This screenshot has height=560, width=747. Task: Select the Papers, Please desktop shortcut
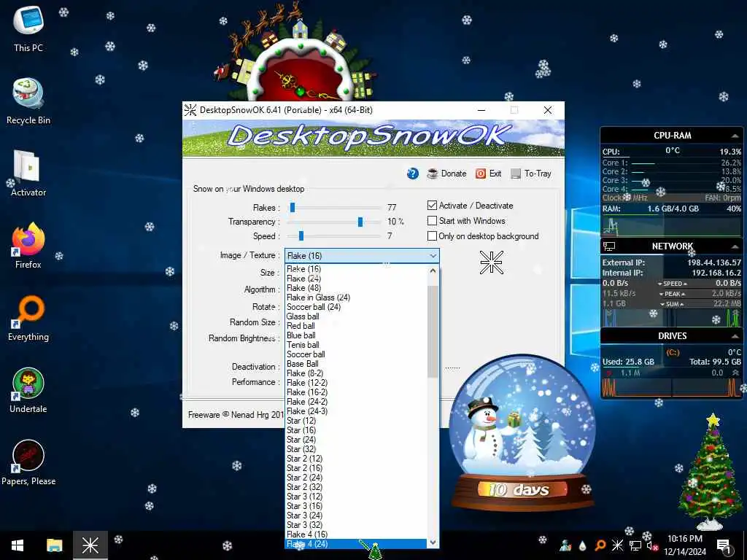click(x=28, y=463)
